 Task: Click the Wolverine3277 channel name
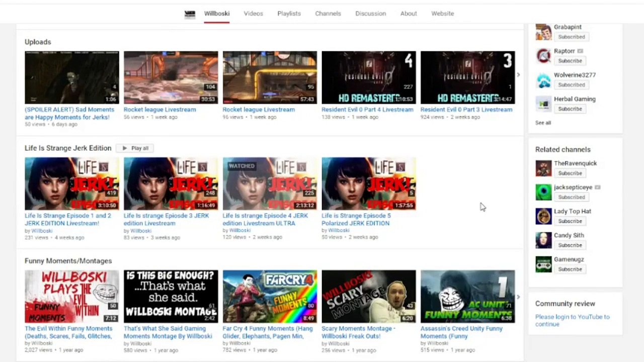click(x=575, y=75)
